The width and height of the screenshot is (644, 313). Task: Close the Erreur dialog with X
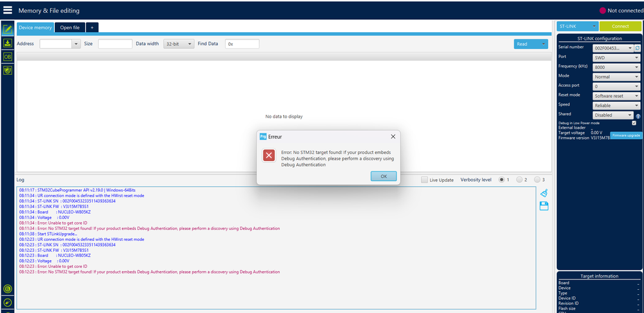tap(393, 137)
